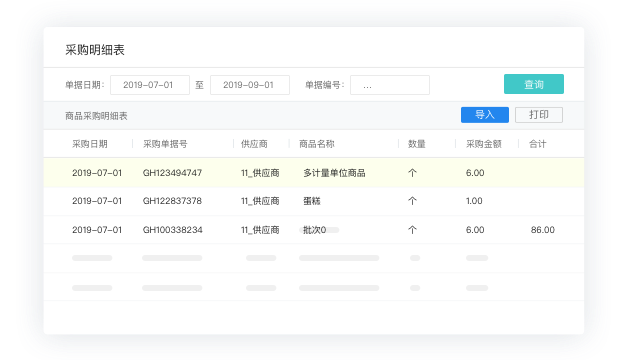Select the 多计量单位商品 product cell

click(x=334, y=173)
